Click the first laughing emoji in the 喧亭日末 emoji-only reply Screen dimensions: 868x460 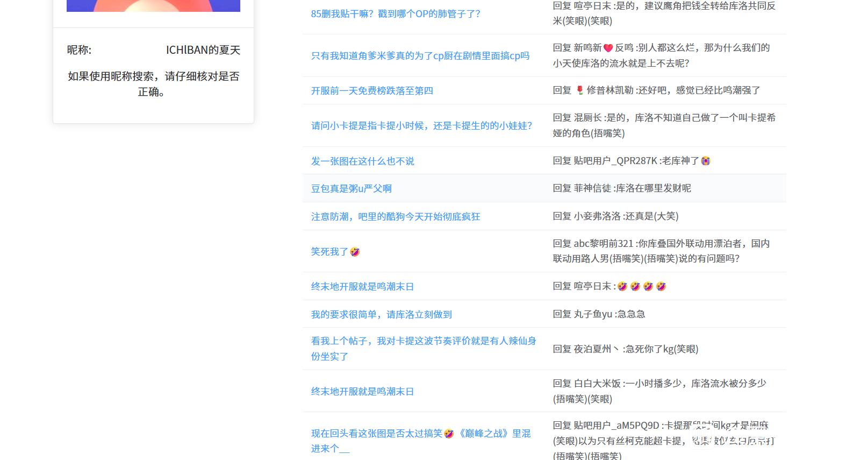pos(622,287)
